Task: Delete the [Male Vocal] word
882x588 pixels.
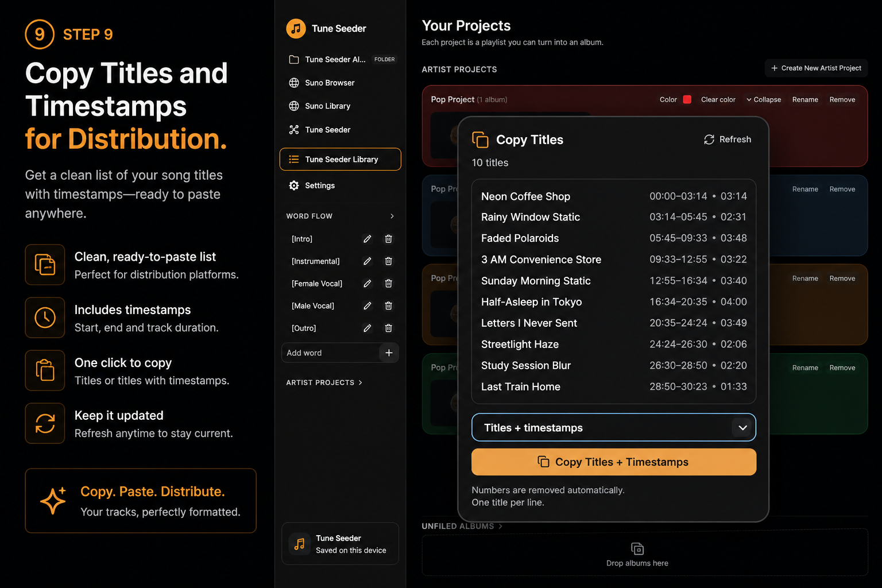Action: click(x=389, y=306)
